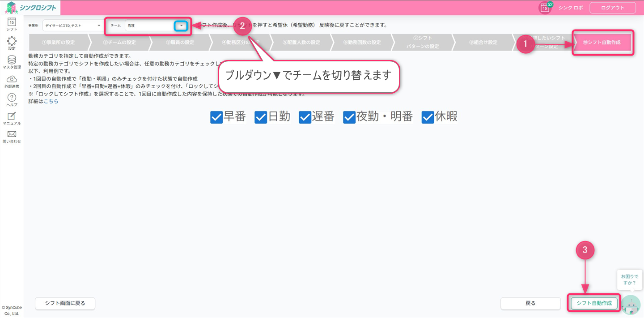Open the シフト calendar icon in sidebar
This screenshot has width=644, height=318.
(12, 22)
